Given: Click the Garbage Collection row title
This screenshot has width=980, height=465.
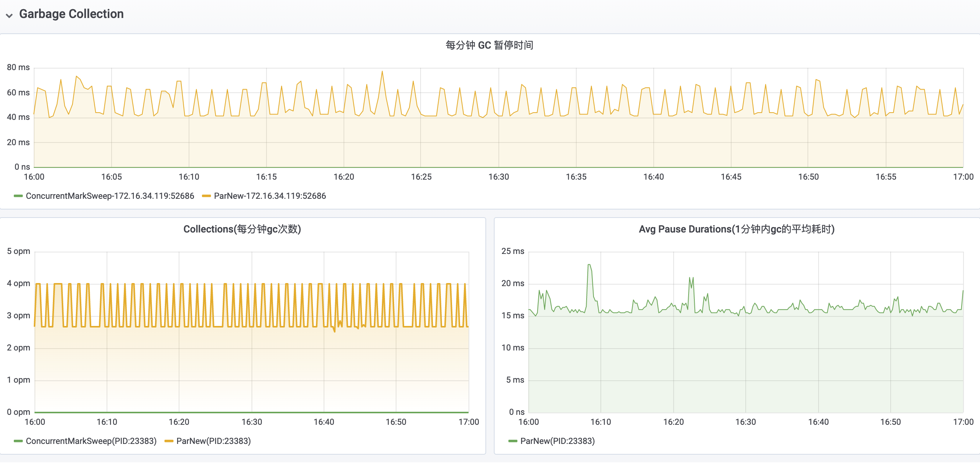Looking at the screenshot, I should click(71, 14).
